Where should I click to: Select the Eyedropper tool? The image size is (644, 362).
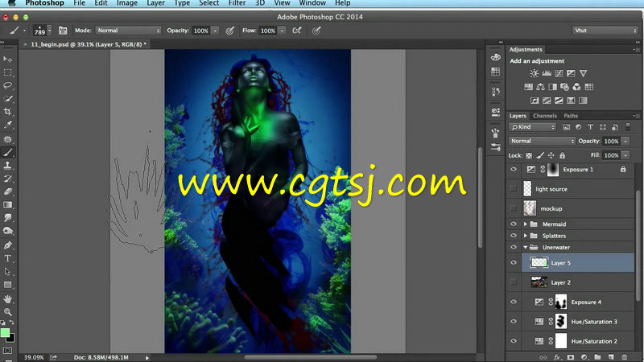[x=7, y=125]
